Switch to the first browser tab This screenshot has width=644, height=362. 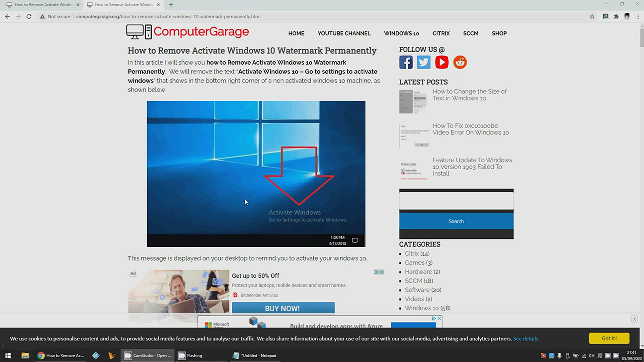pos(44,5)
